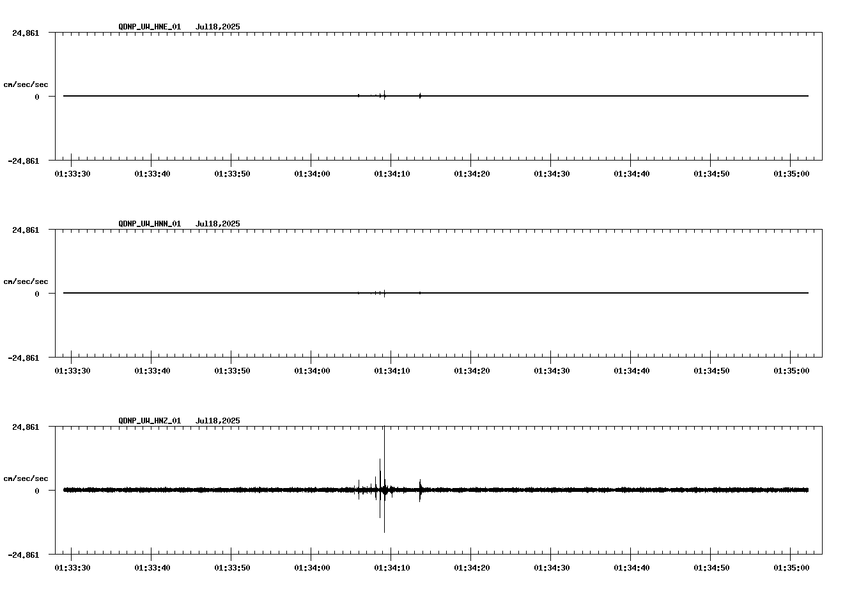Select the small event blip on HNE trace
Image resolution: width=868 pixels, height=591 pixels.
coord(384,95)
